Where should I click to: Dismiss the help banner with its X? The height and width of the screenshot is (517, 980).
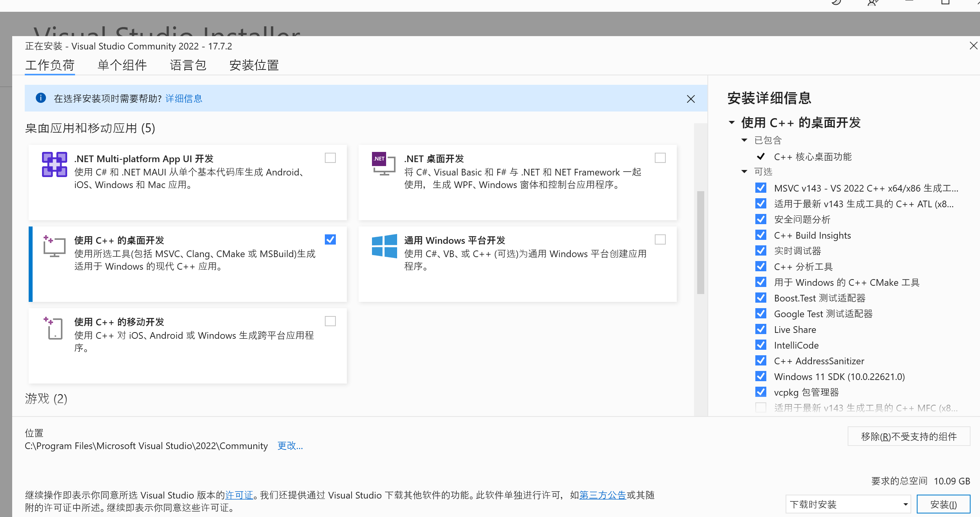(691, 99)
